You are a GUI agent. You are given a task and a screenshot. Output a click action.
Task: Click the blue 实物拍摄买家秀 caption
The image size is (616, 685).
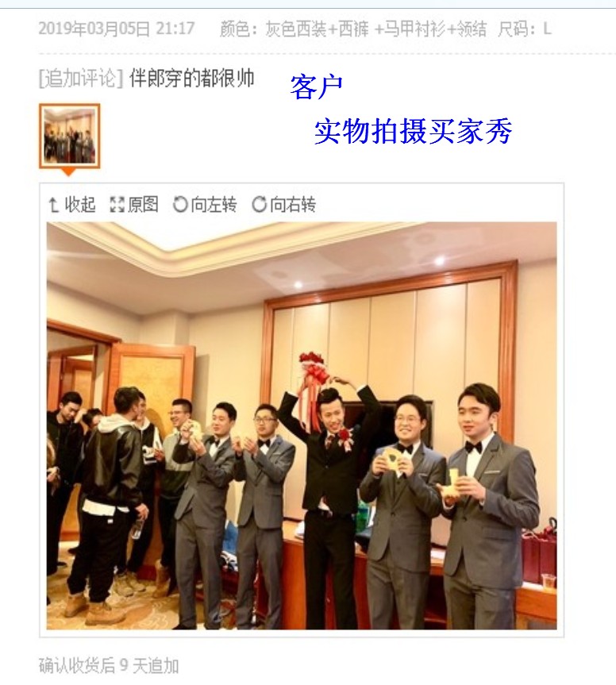click(414, 131)
